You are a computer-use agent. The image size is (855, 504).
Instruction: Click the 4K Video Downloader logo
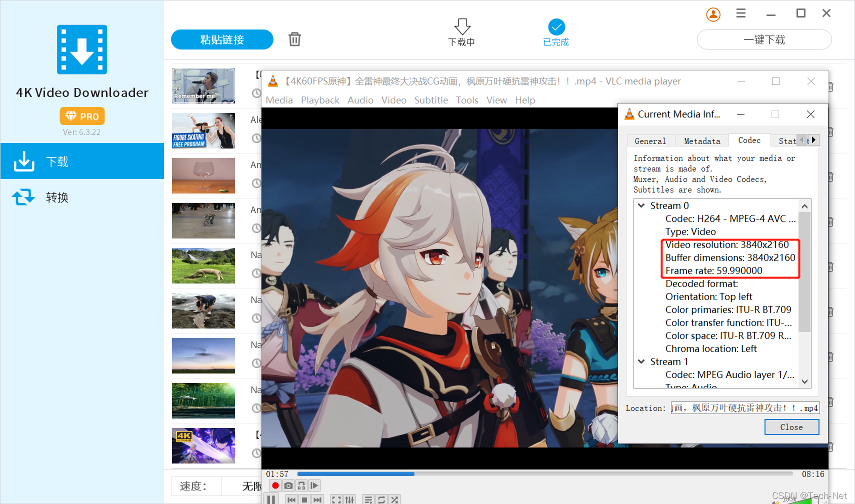tap(82, 49)
